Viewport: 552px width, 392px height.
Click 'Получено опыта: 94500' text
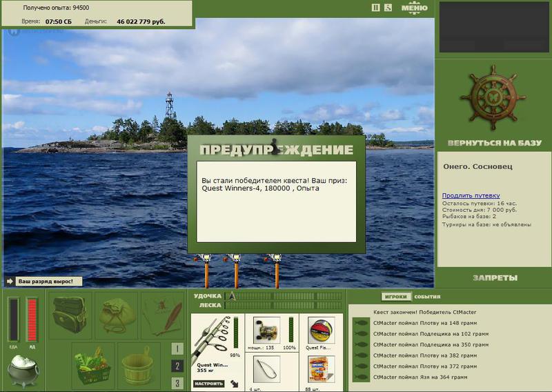pos(56,8)
